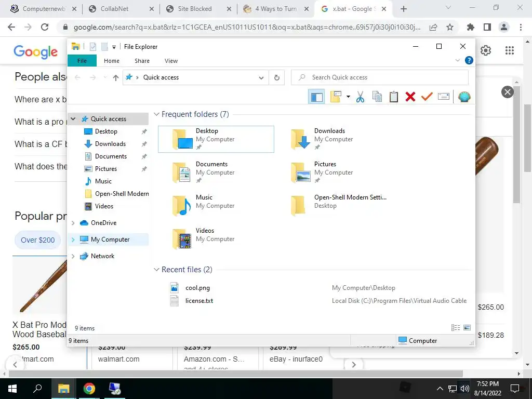The width and height of the screenshot is (532, 399).
Task: Refresh the Quick access view
Action: pyautogui.click(x=277, y=78)
